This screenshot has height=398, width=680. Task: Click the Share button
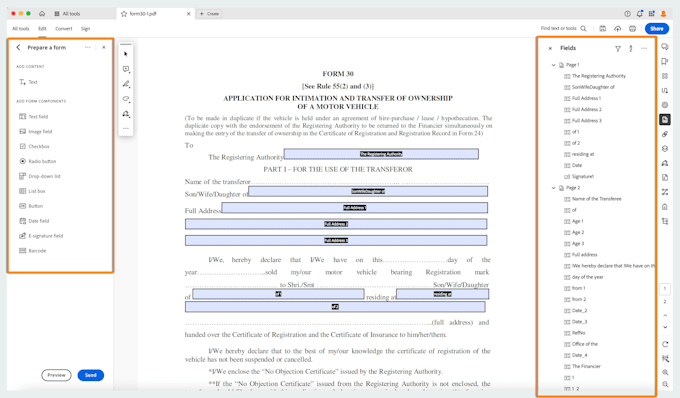[657, 29]
